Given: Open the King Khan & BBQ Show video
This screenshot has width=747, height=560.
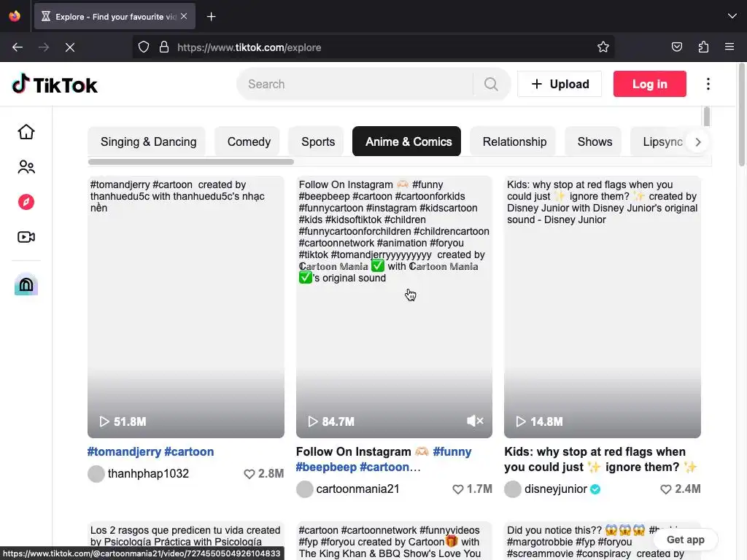Looking at the screenshot, I should point(394,541).
